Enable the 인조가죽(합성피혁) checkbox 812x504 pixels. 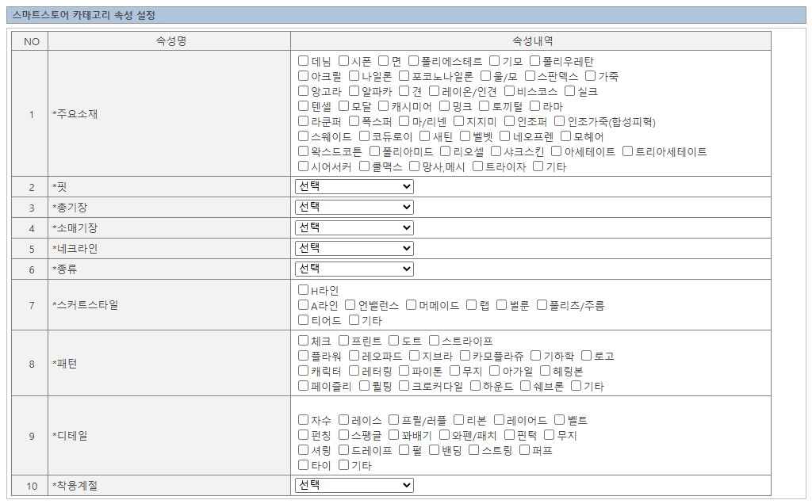click(x=560, y=121)
